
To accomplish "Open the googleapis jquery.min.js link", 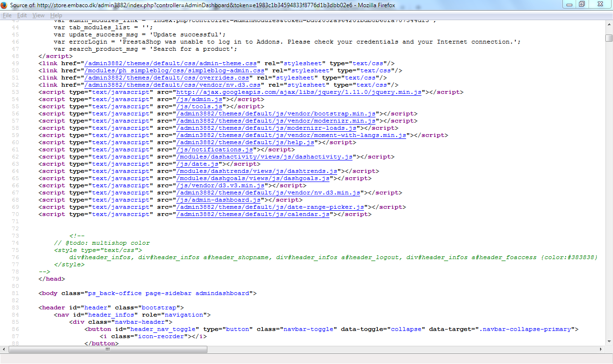I will 299,92.
